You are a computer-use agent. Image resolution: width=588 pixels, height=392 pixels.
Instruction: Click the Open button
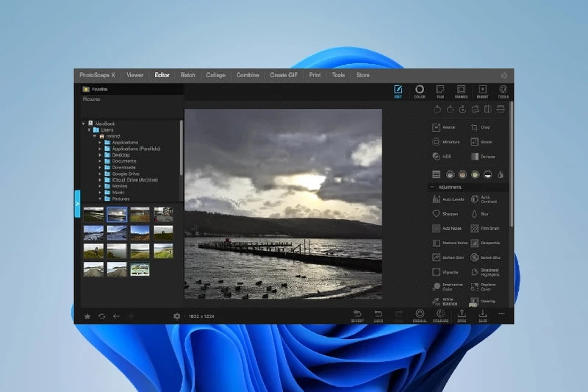pos(462,316)
